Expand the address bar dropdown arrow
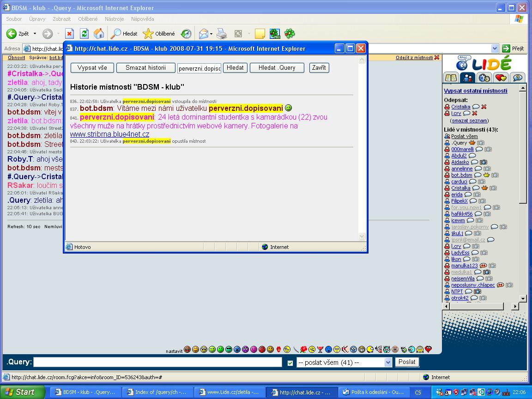 point(495,48)
